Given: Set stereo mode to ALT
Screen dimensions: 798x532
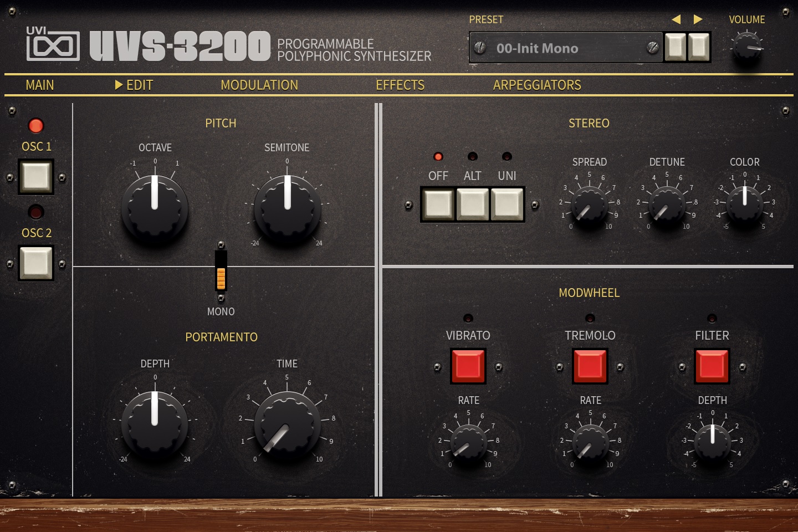Looking at the screenshot, I should point(473,204).
